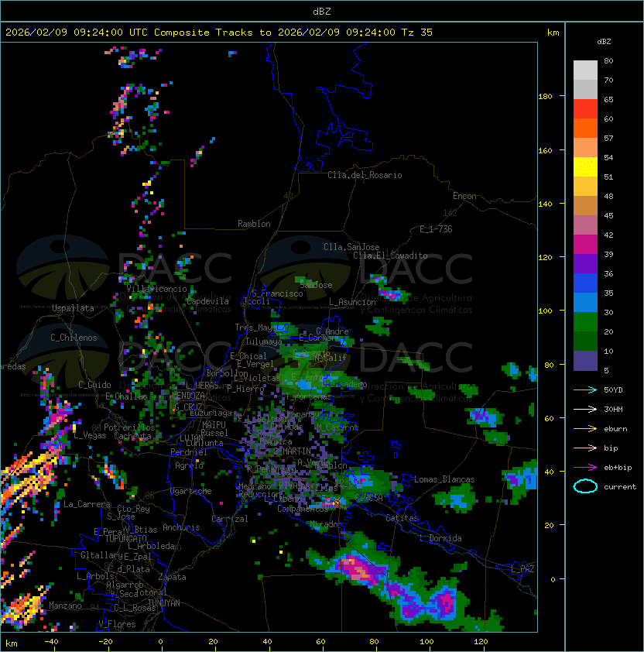Click the '120' tick on the horizontal axis
Screen dimensions: 644x652
[481, 642]
